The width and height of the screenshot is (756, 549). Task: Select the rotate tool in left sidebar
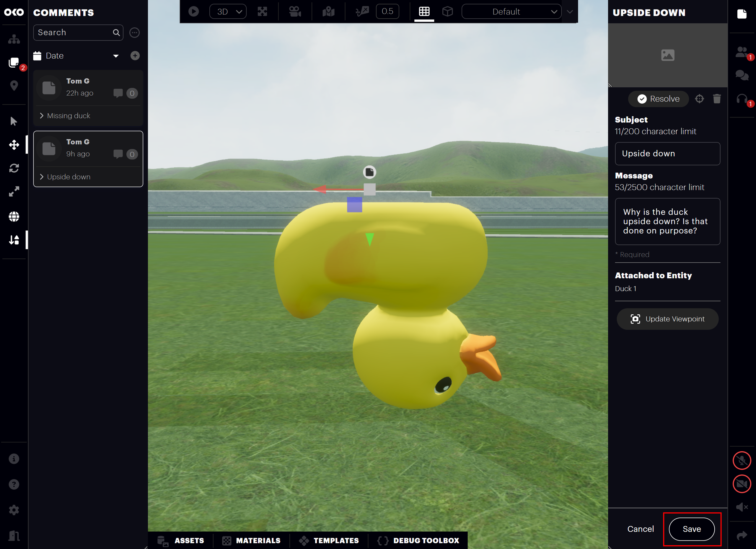click(14, 168)
